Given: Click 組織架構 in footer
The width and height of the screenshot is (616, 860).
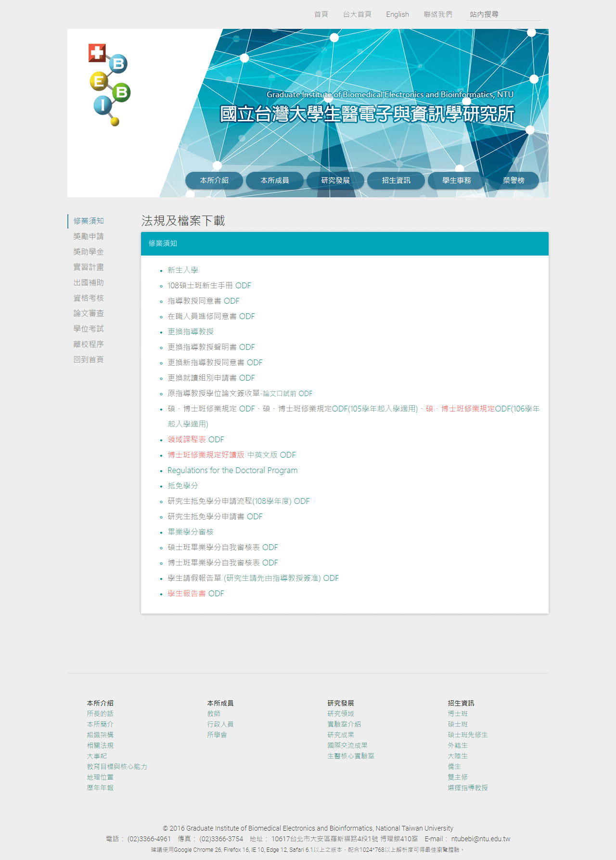Looking at the screenshot, I should pyautogui.click(x=100, y=735).
